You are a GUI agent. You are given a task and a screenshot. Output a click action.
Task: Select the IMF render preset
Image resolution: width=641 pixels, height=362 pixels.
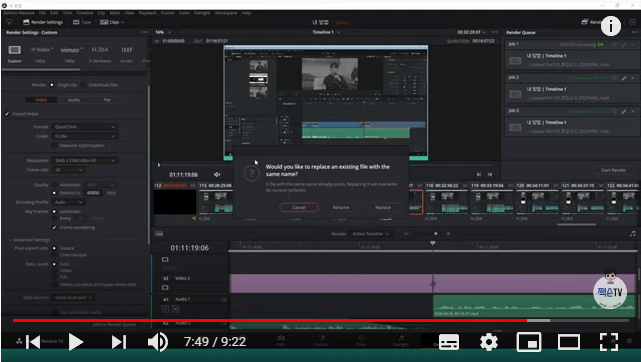tap(127, 49)
